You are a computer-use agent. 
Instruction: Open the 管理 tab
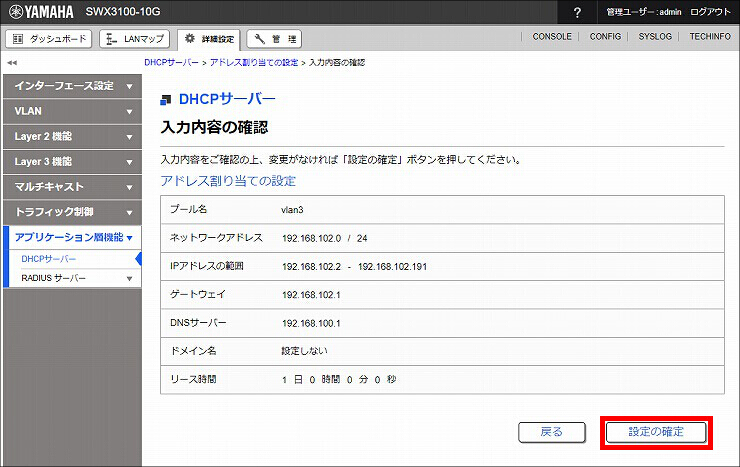[x=274, y=39]
